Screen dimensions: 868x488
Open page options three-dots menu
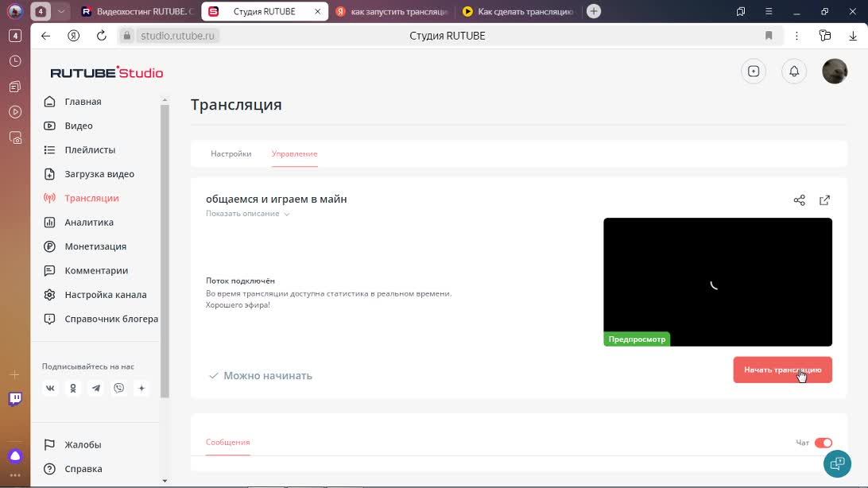point(796,36)
